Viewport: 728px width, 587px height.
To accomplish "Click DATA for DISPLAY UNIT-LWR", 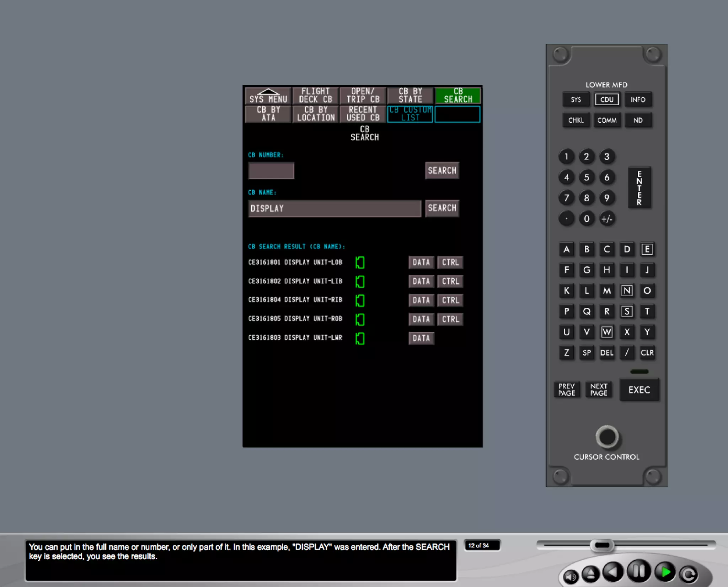I will click(421, 338).
